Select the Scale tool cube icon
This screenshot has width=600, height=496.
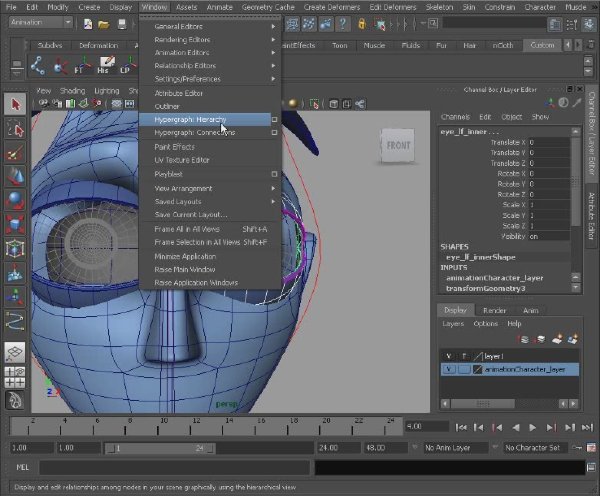coord(15,225)
